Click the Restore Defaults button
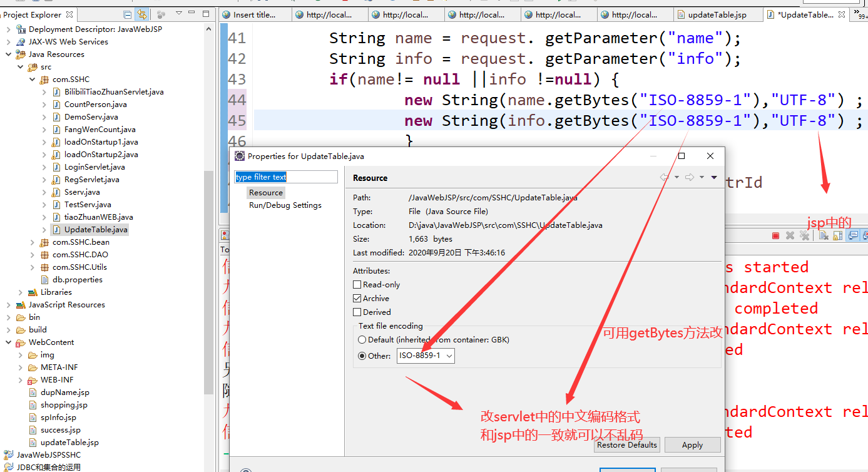This screenshot has width=868, height=472. click(627, 445)
